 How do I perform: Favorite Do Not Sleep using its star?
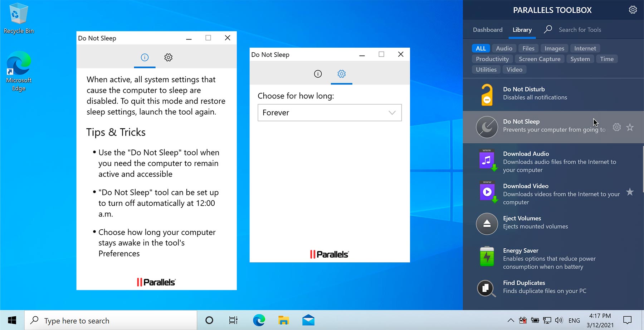point(630,127)
